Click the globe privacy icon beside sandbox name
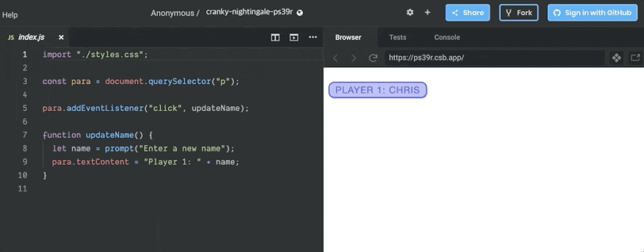The image size is (644, 252). tap(300, 12)
